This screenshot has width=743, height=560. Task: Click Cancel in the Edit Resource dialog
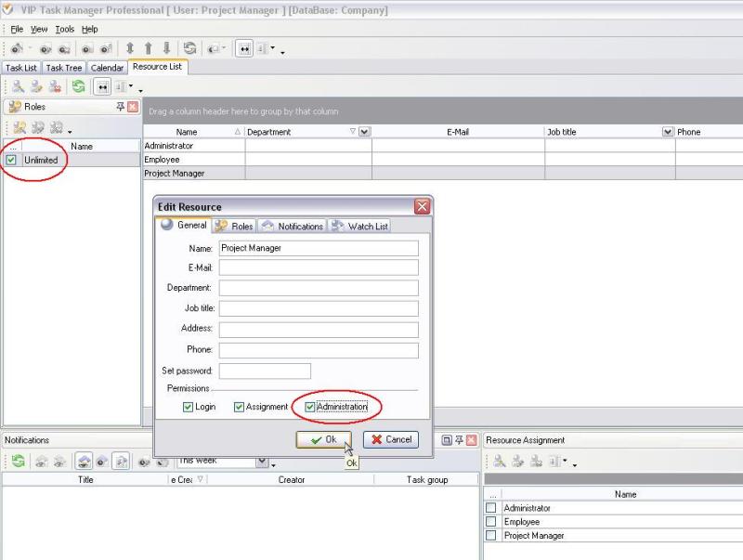(391, 439)
